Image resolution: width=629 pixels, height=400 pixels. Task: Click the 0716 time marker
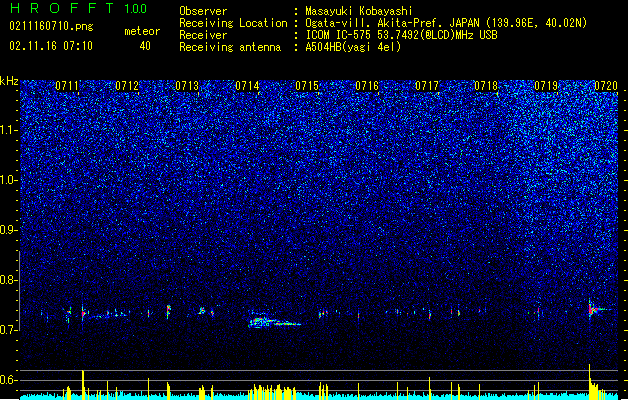[367, 86]
